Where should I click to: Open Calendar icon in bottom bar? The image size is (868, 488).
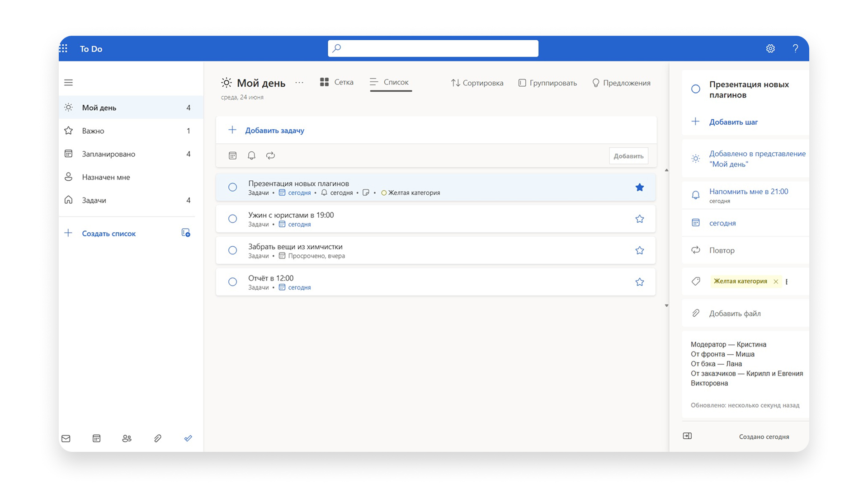(x=96, y=438)
